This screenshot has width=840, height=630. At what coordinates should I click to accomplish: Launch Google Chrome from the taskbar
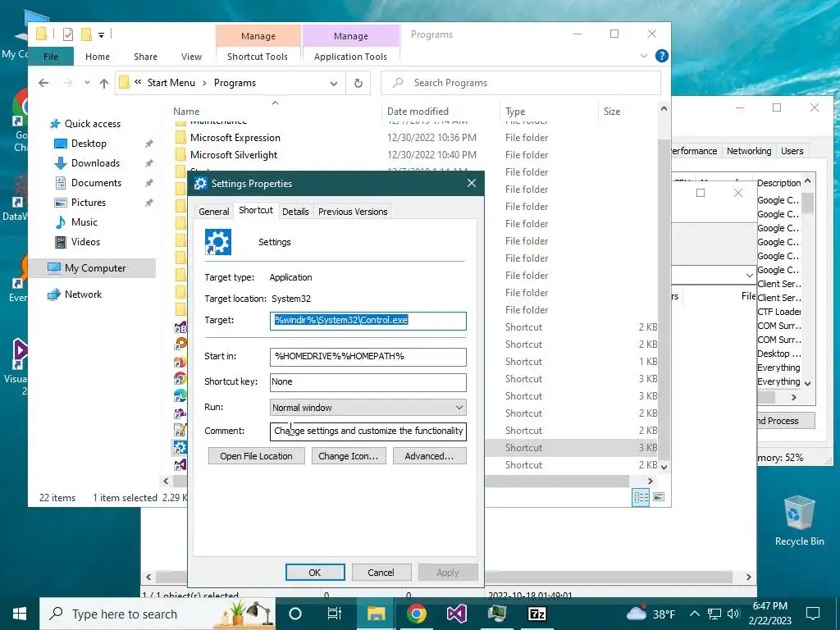pos(416,614)
